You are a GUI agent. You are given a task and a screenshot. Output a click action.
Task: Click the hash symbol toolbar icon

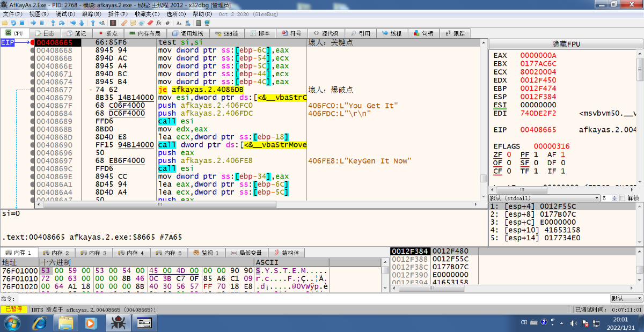[167, 23]
